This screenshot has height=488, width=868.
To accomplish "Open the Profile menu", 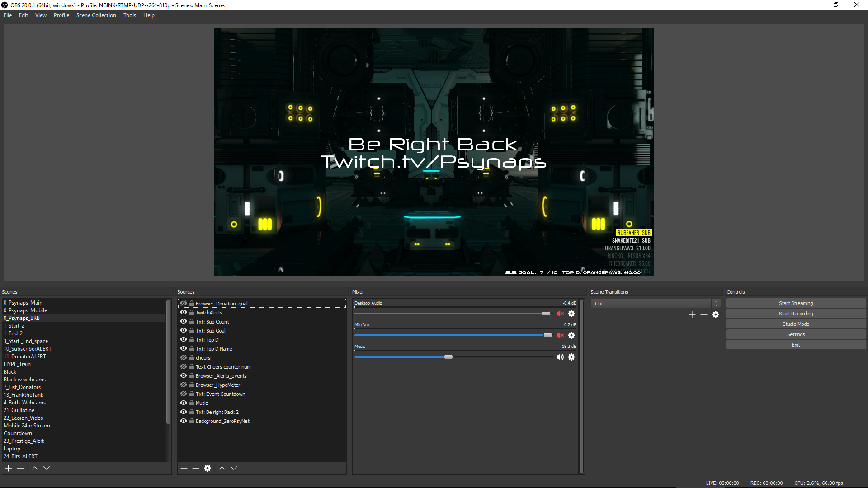I will (61, 15).
